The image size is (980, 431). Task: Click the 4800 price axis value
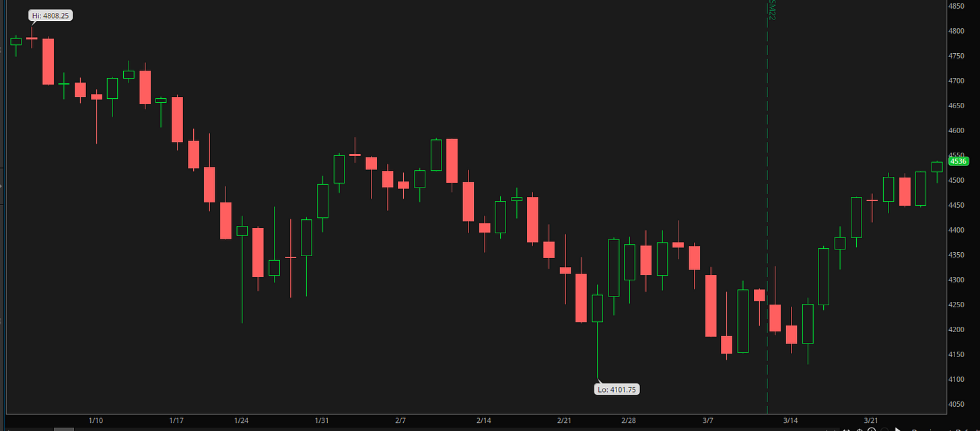click(957, 31)
